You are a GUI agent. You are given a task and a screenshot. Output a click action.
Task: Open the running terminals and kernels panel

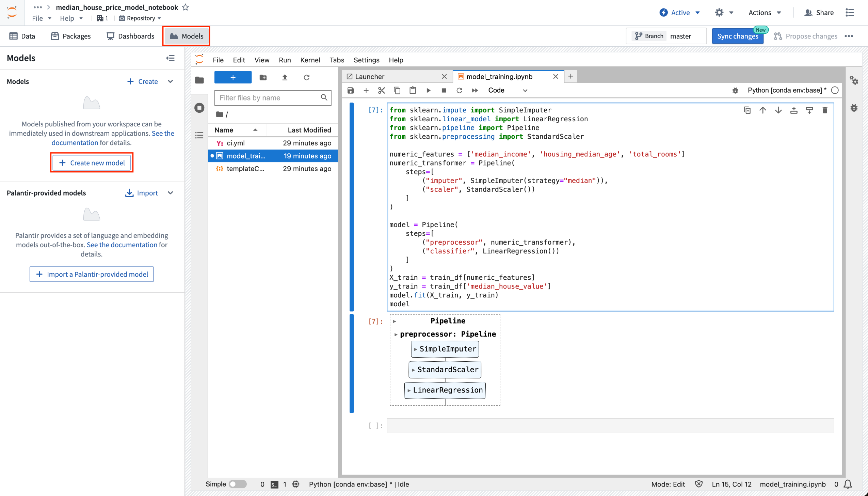[199, 108]
